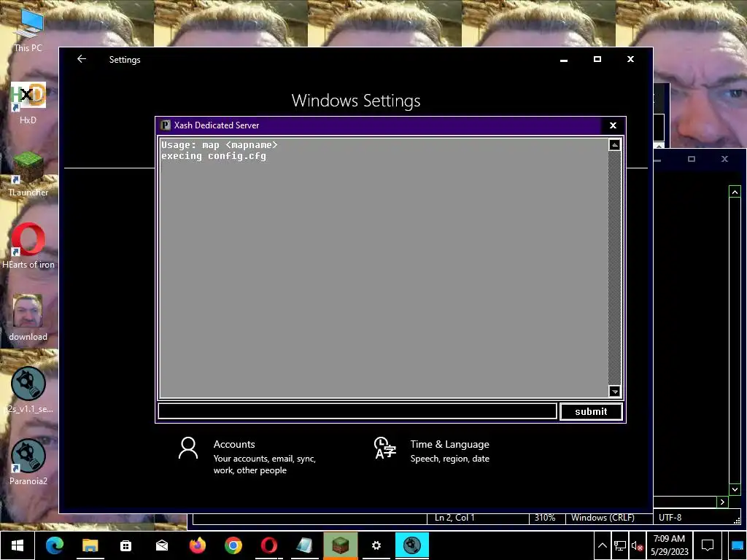Open Accounts settings category
The image size is (747, 560).
pyautogui.click(x=248, y=456)
